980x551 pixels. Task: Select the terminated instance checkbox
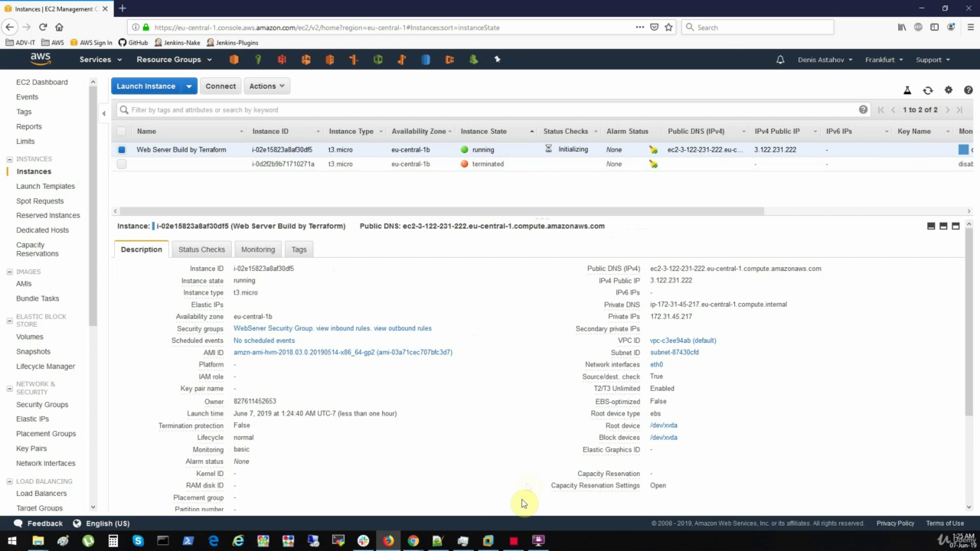pos(121,164)
